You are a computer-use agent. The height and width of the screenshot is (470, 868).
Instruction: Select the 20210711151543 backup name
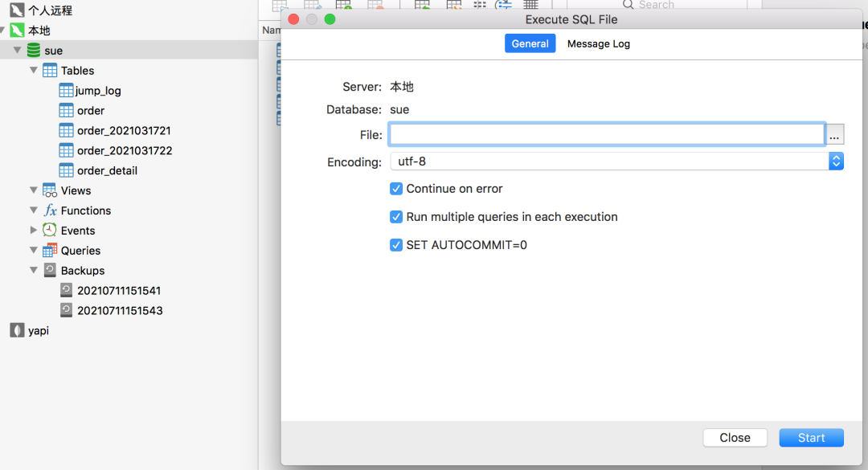pyautogui.click(x=120, y=311)
